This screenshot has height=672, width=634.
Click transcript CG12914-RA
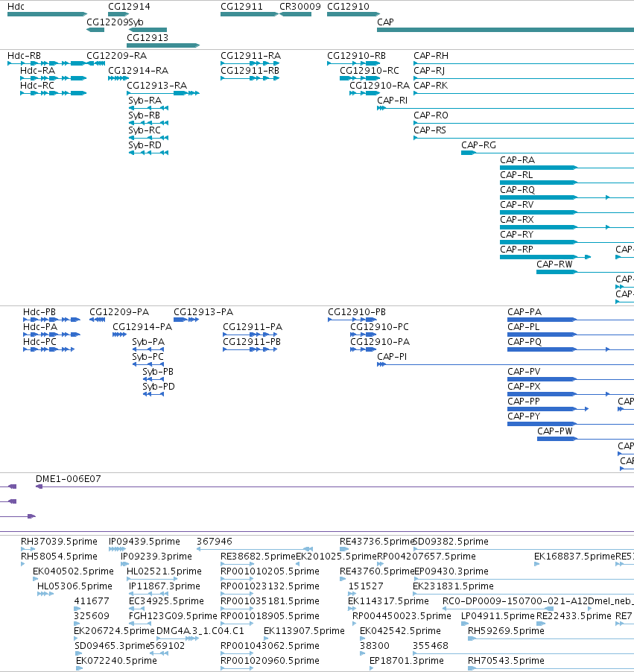(x=118, y=78)
